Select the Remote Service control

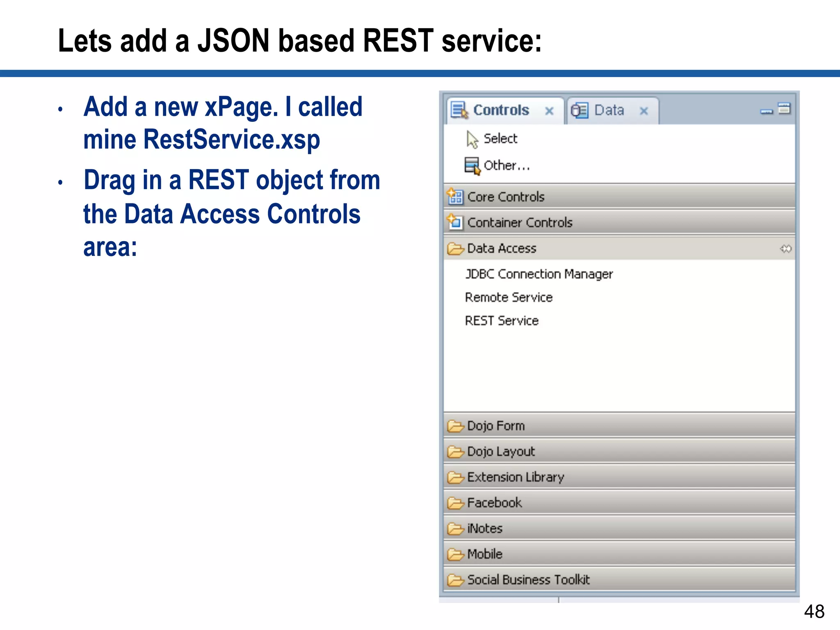pos(509,297)
